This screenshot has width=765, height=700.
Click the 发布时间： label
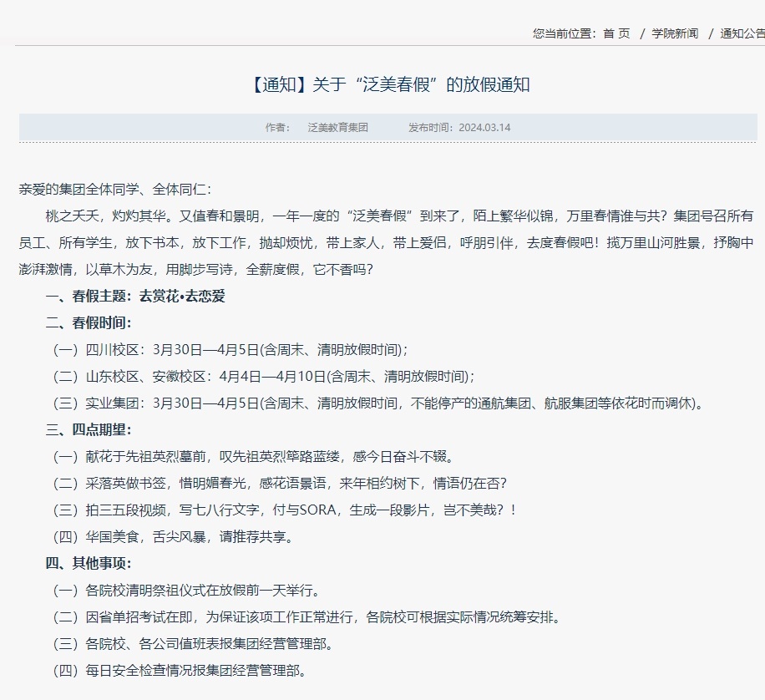[433, 128]
